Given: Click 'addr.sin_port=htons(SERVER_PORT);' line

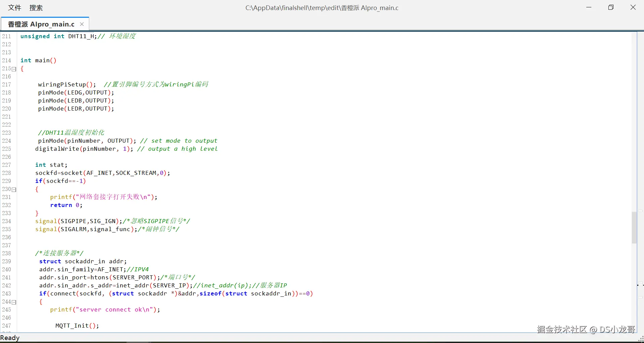Looking at the screenshot, I should click(x=100, y=277).
